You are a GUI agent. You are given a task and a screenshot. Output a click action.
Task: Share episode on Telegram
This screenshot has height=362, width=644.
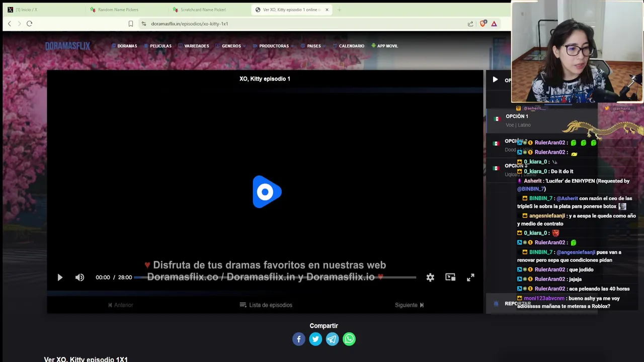point(332,339)
